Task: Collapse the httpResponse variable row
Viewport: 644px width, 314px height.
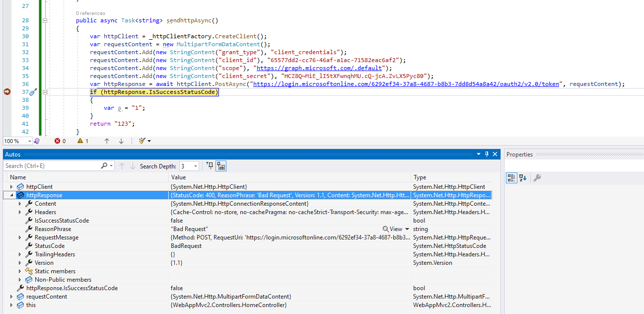Action: point(11,195)
